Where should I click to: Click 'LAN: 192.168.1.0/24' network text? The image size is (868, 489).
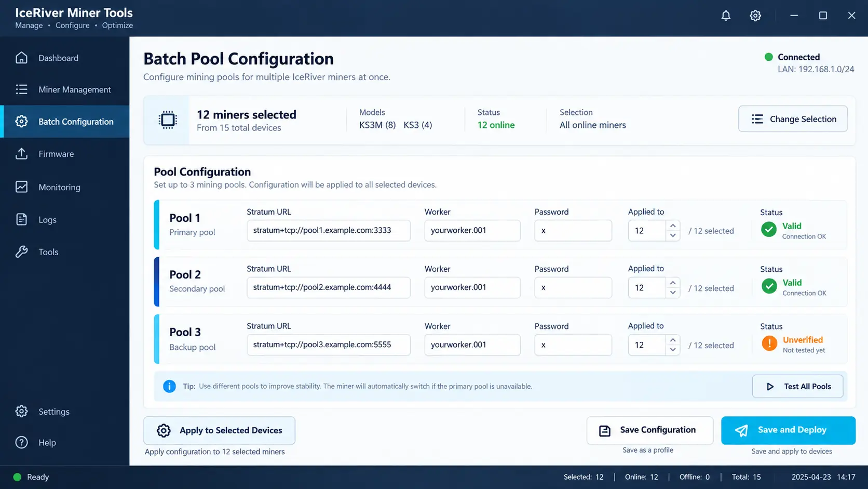tap(816, 69)
